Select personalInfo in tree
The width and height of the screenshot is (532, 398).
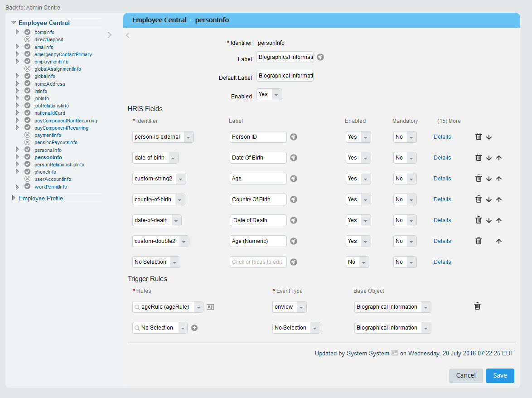click(x=48, y=150)
